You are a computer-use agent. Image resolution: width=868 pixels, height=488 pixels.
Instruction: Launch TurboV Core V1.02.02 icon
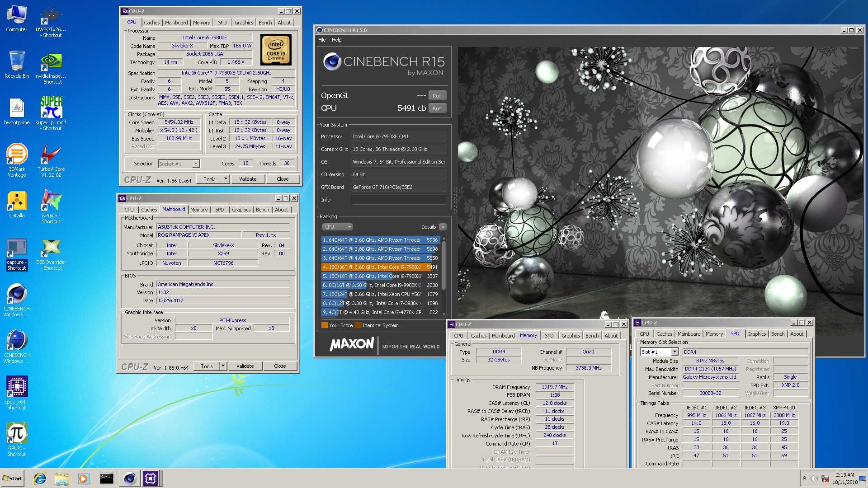point(51,160)
